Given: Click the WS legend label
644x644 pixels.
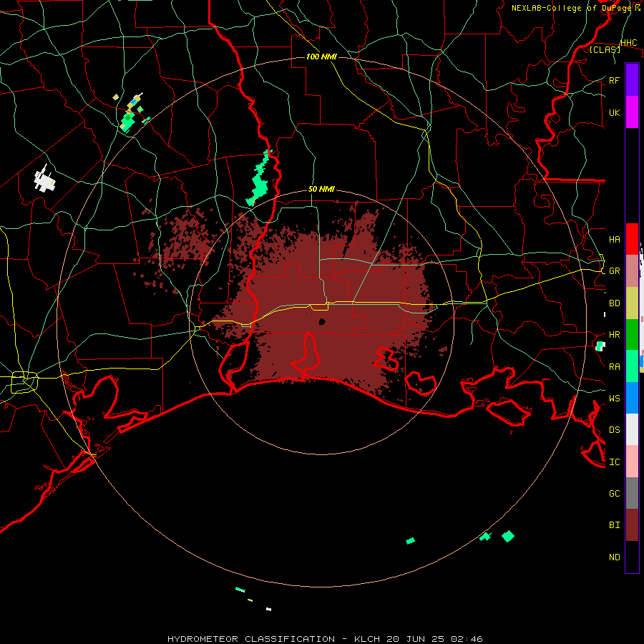Looking at the screenshot, I should coord(614,399).
